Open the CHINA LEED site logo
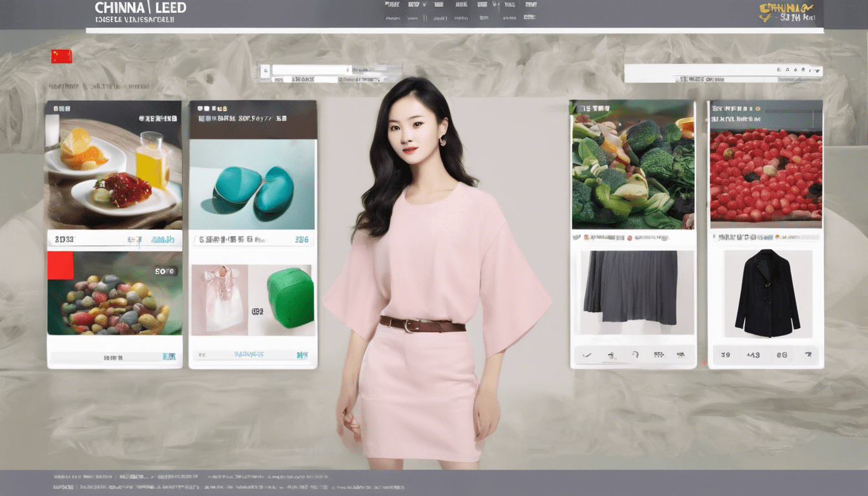The height and width of the screenshot is (496, 868). click(x=140, y=13)
